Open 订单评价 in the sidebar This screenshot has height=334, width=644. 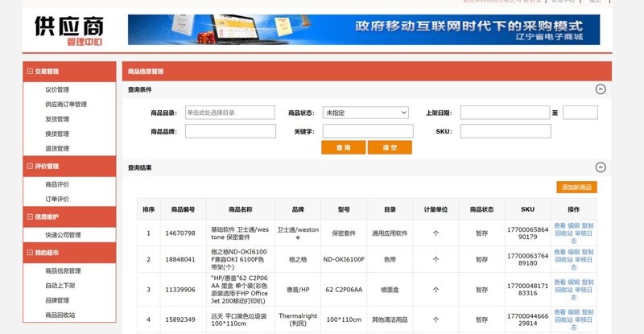57,200
